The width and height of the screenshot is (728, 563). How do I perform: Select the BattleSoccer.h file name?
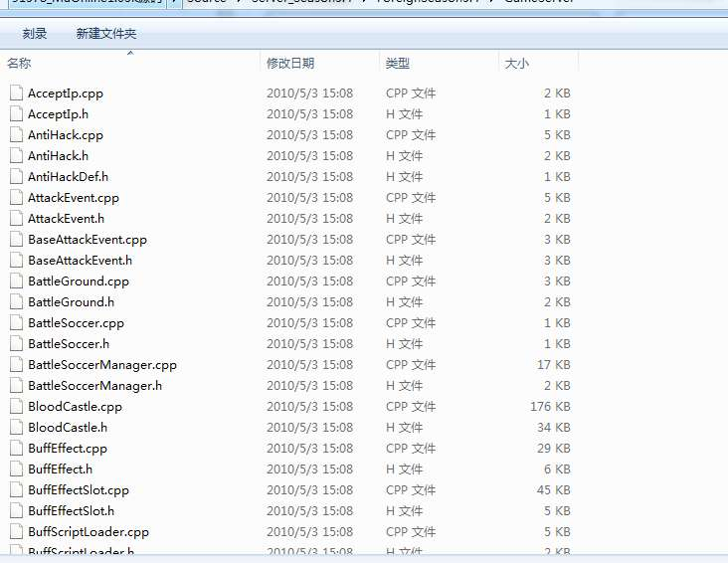(69, 343)
